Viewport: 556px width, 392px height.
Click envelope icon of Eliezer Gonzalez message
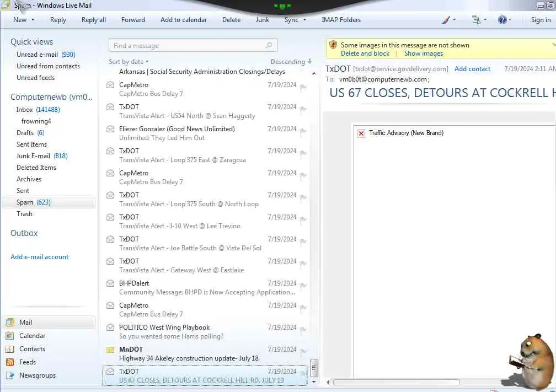(110, 129)
